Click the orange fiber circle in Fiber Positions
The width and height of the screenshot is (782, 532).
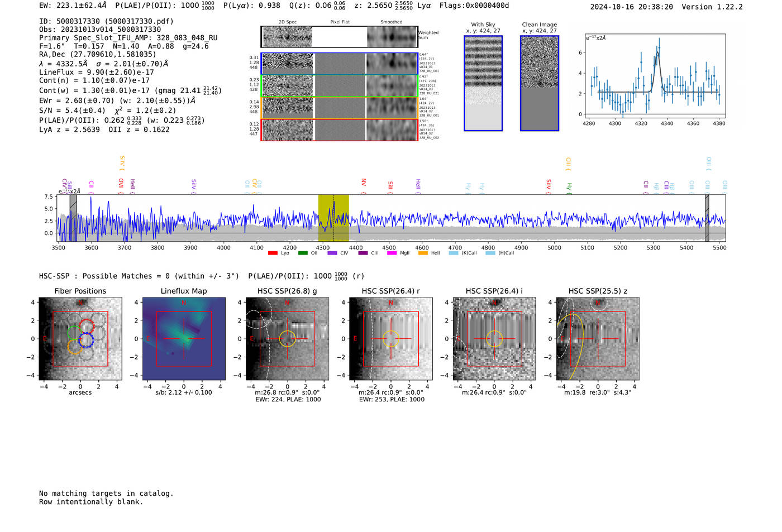click(74, 346)
